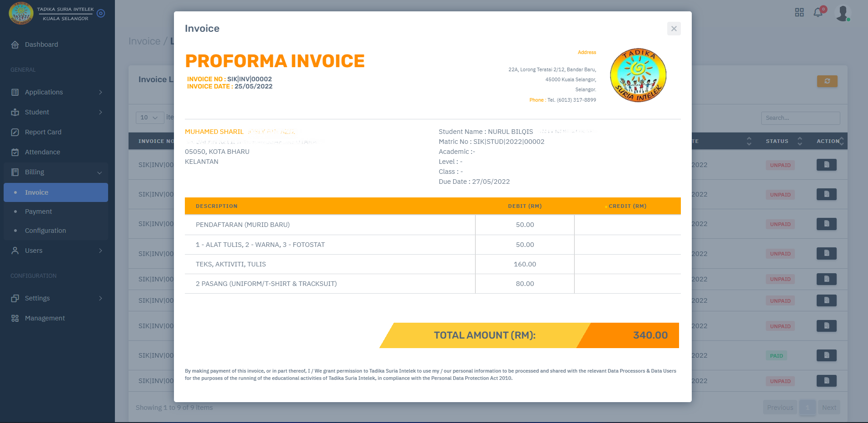Open the Report Card page
This screenshot has height=423, width=868.
[x=43, y=132]
